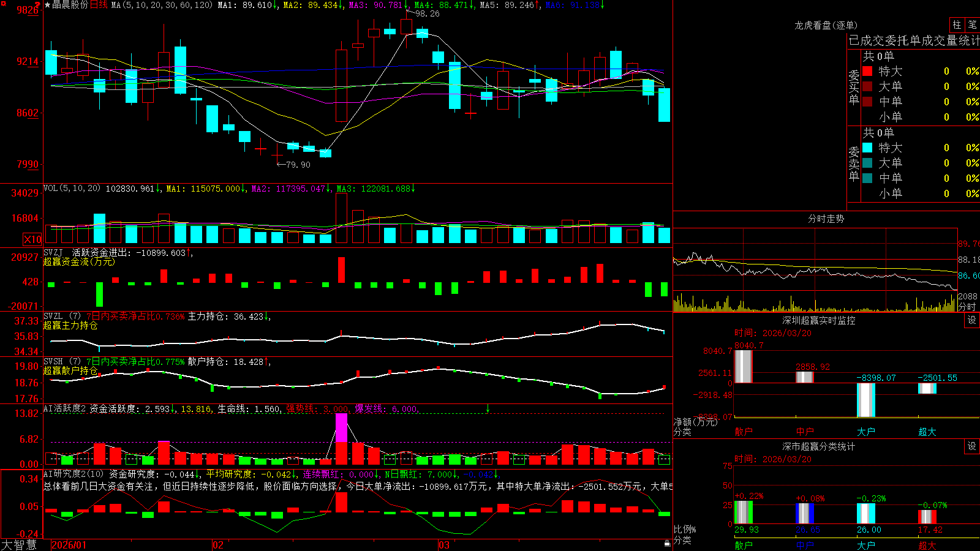
Task: Click the 小单 row under 委卖单
Action: pyautogui.click(x=921, y=193)
